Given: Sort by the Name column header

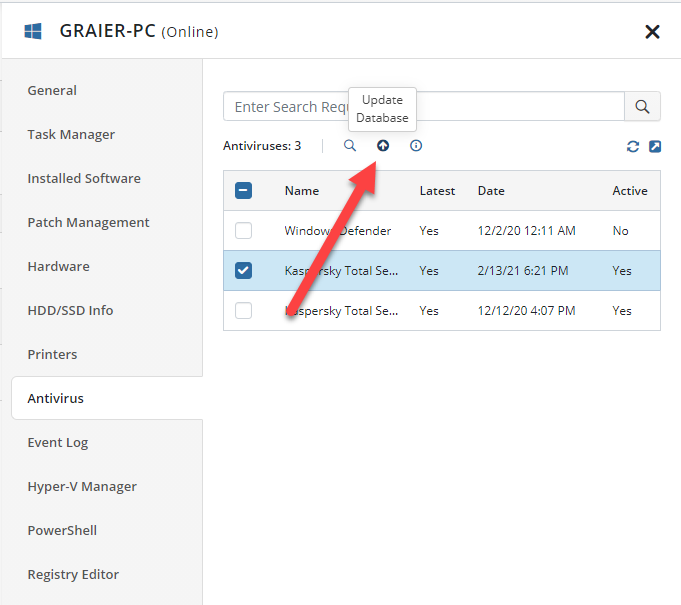Looking at the screenshot, I should point(302,191).
